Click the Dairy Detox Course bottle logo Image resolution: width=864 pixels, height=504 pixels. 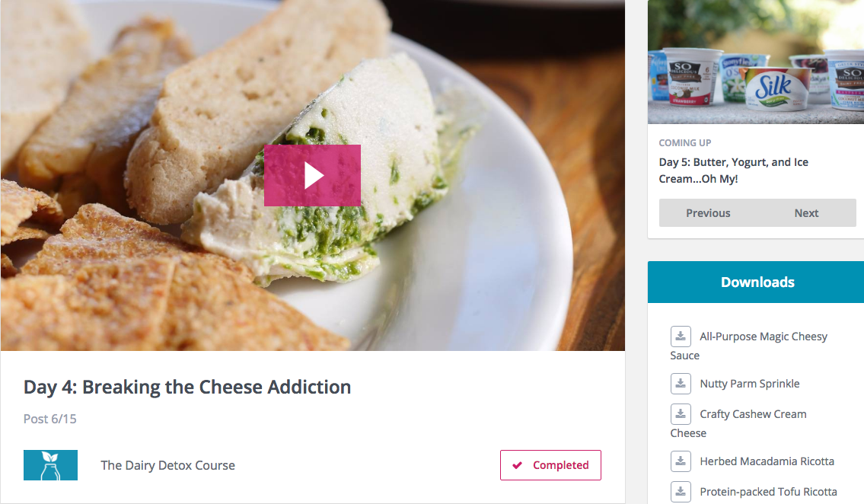point(50,465)
